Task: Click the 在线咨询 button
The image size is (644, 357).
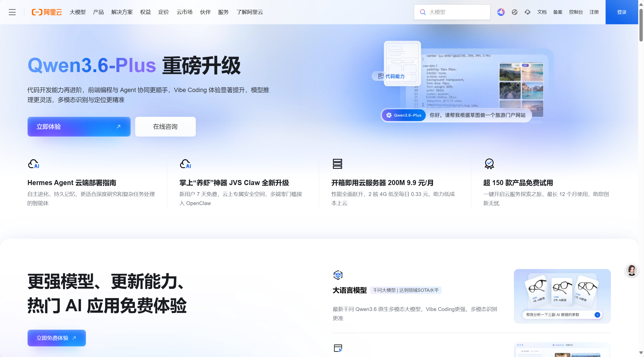Action: pos(165,127)
